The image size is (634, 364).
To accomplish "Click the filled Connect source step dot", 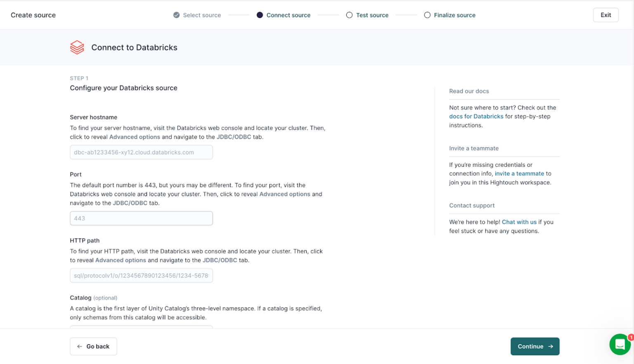I will (x=260, y=15).
